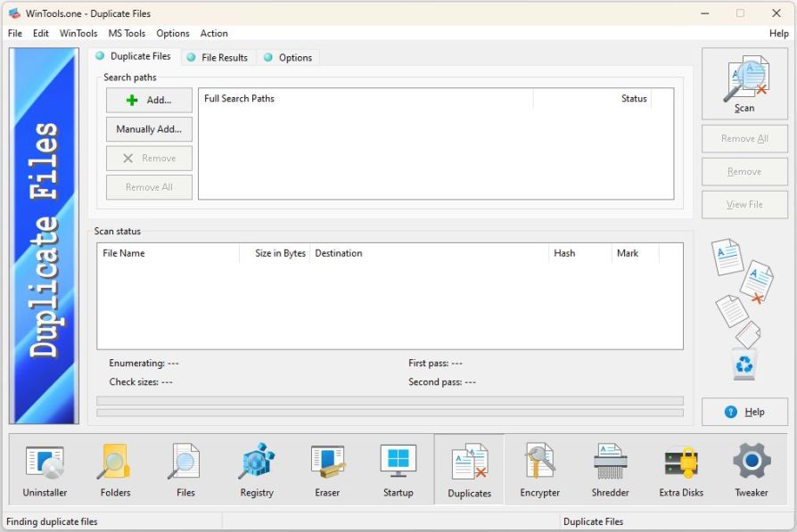797x532 pixels.
Task: Click the Duplicate Files vertical banner
Action: (45, 236)
